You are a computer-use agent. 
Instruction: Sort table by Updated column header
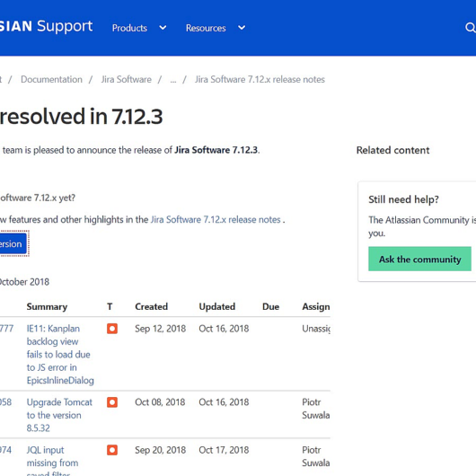pos(217,306)
